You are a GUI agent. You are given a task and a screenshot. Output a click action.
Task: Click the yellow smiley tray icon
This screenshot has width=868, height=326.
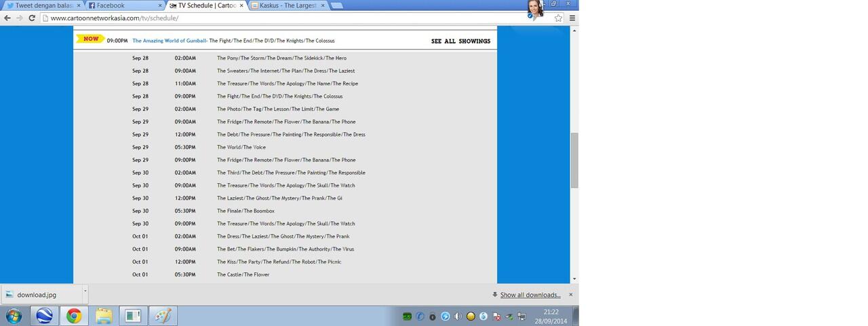tap(471, 316)
